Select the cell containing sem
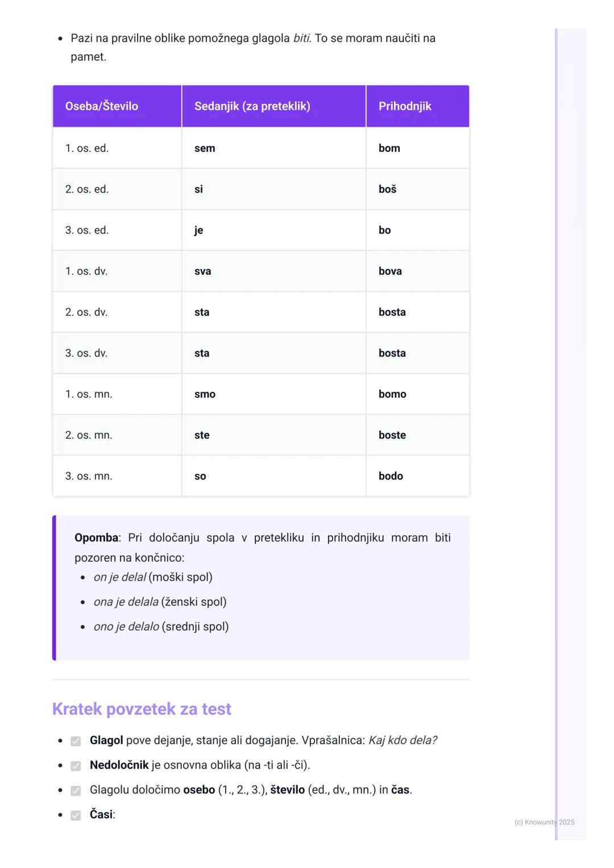 click(x=205, y=148)
